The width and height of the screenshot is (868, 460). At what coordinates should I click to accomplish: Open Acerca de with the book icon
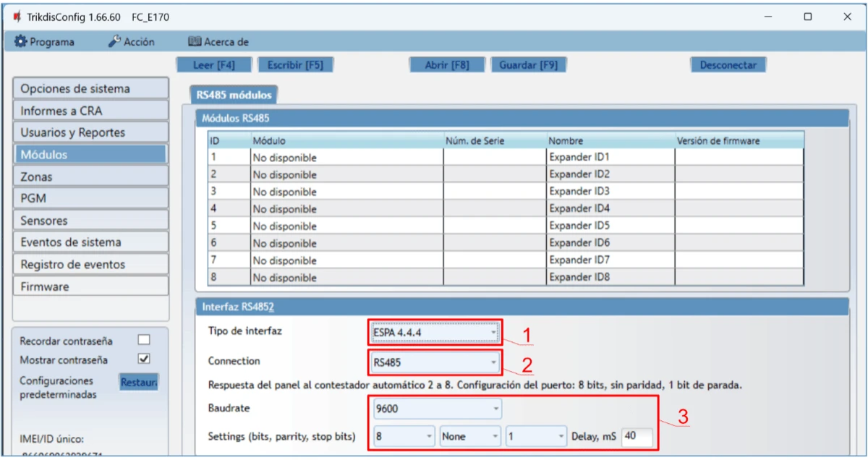coord(218,42)
